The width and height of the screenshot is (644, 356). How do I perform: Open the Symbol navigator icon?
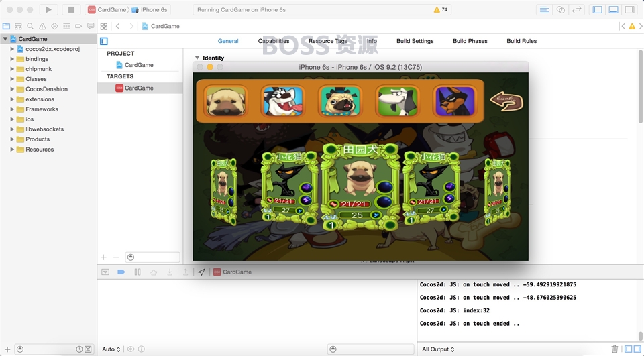pos(18,26)
